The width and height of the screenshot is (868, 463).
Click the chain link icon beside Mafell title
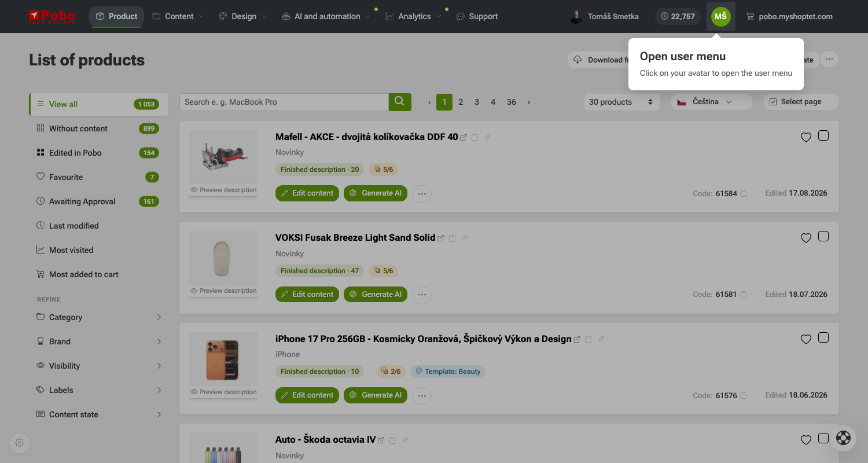click(x=488, y=137)
